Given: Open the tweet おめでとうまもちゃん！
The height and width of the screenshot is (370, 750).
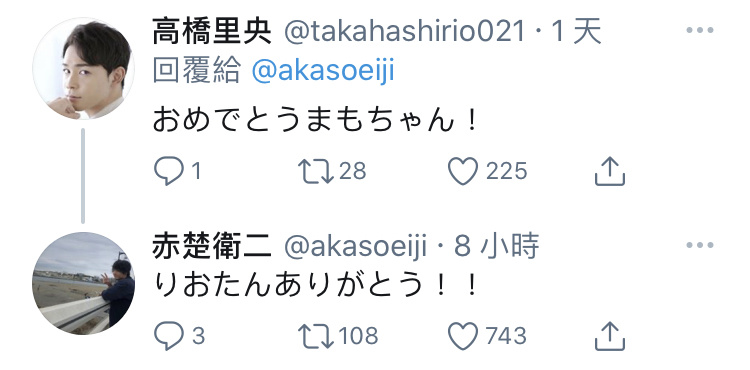Looking at the screenshot, I should [315, 121].
